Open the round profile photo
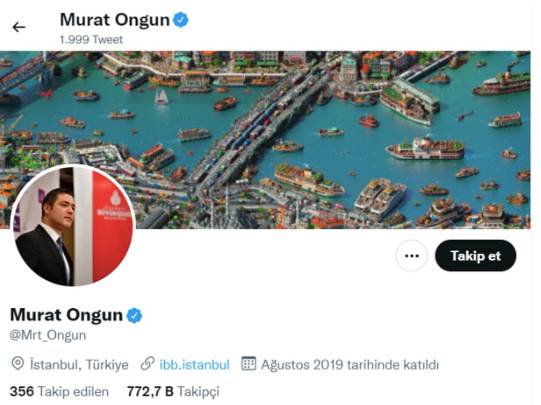 point(73,226)
